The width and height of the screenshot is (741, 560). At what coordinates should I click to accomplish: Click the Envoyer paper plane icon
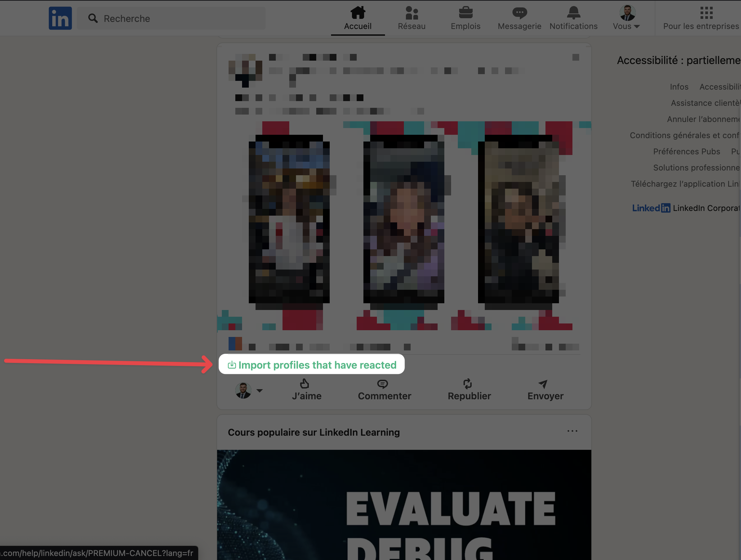pos(543,384)
